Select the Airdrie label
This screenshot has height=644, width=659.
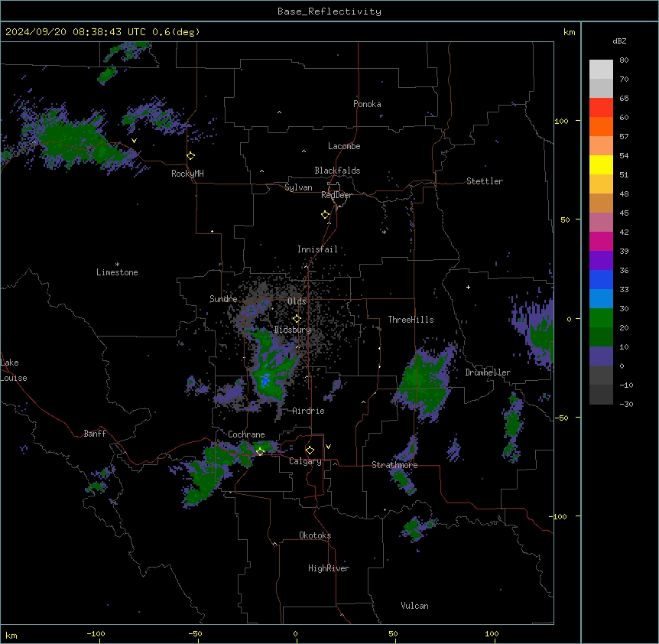click(308, 411)
